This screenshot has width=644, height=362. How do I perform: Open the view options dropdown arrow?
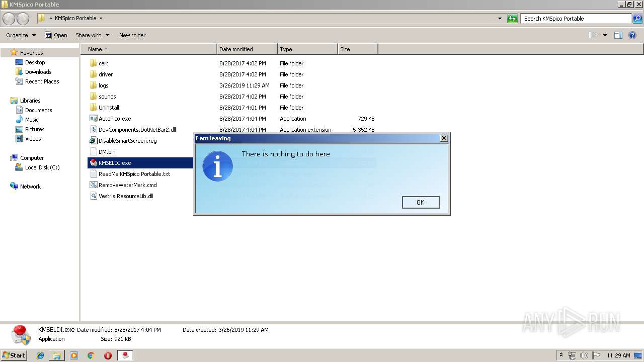605,35
